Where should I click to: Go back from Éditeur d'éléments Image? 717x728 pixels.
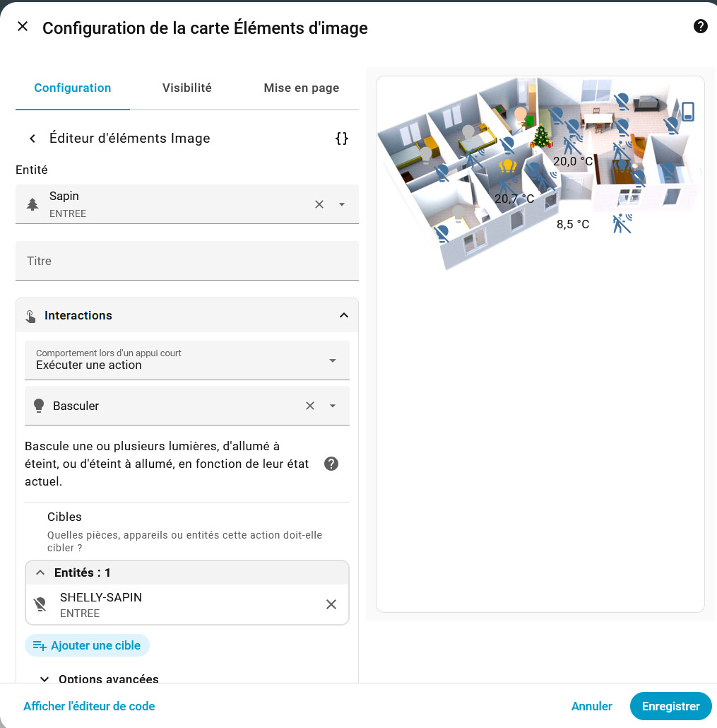pyautogui.click(x=32, y=139)
